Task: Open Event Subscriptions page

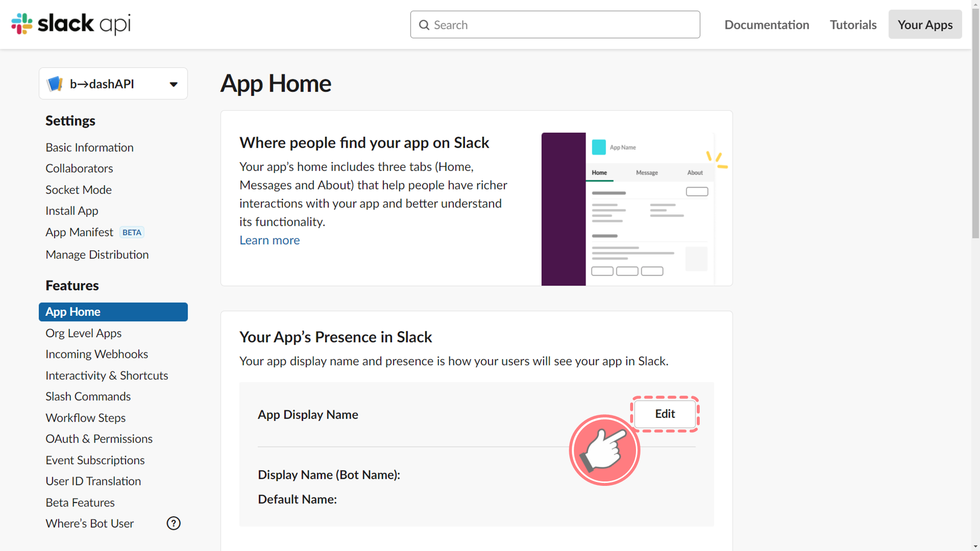Action: (x=95, y=460)
